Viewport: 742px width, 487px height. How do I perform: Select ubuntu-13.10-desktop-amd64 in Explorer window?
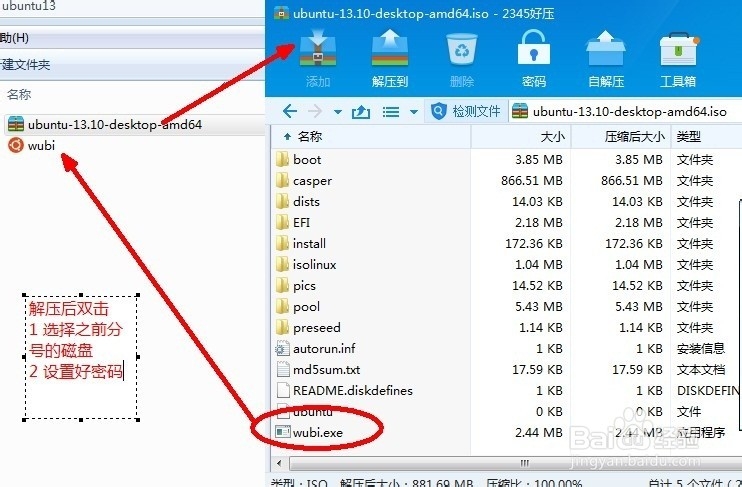click(115, 124)
